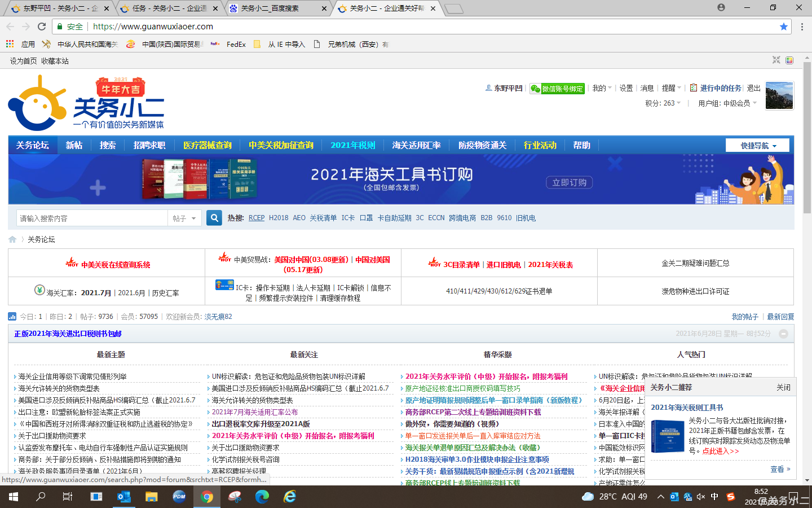This screenshot has width=812, height=508.
Task: Click 立即订购 banner button
Action: click(569, 182)
